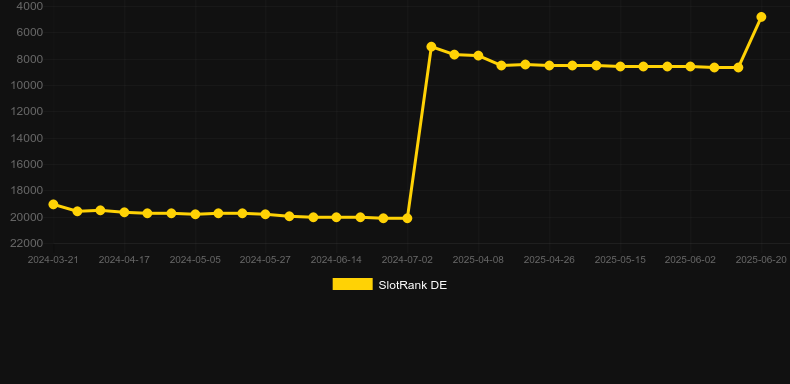Click the 10000 y-axis label

pyautogui.click(x=27, y=85)
